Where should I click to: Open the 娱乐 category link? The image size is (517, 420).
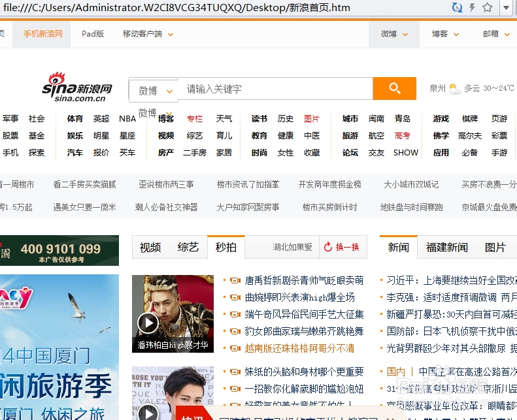pyautogui.click(x=75, y=136)
